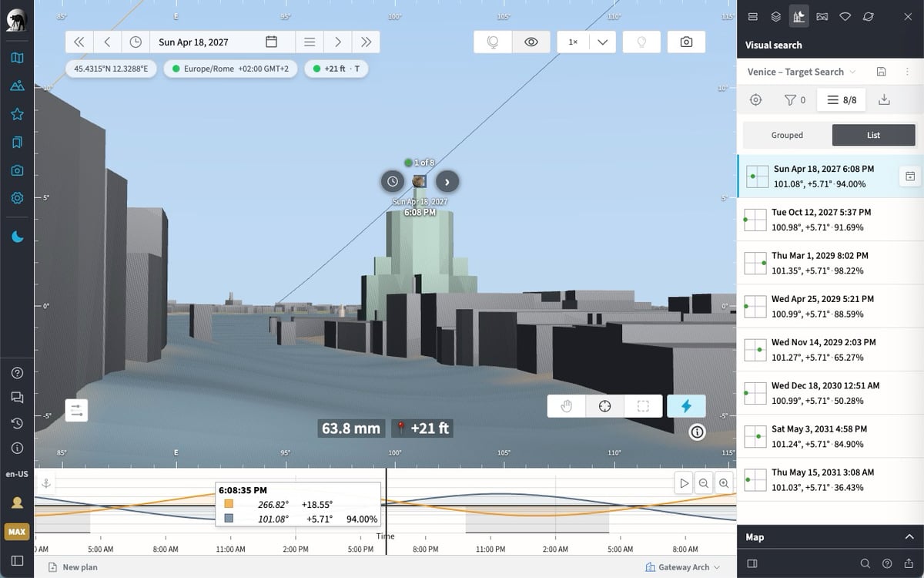Screen dimensions: 924x578
Task: Zoom in on the timeline
Action: click(x=724, y=483)
